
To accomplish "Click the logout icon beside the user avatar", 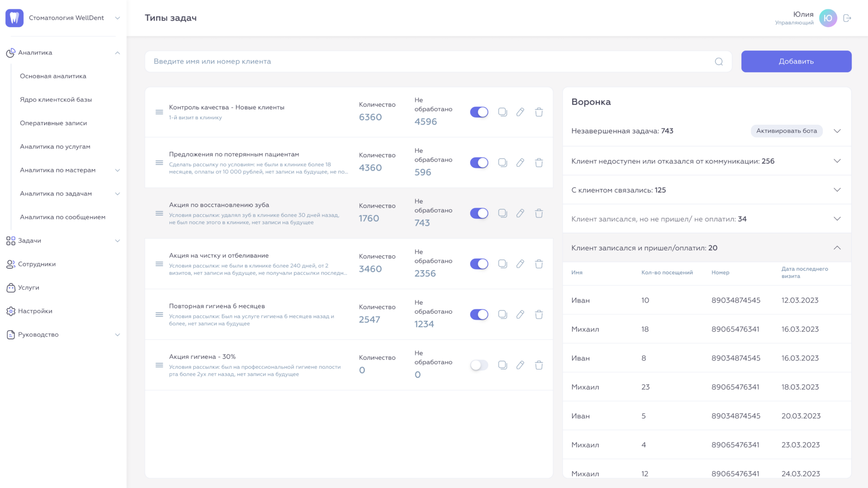I will click(847, 18).
